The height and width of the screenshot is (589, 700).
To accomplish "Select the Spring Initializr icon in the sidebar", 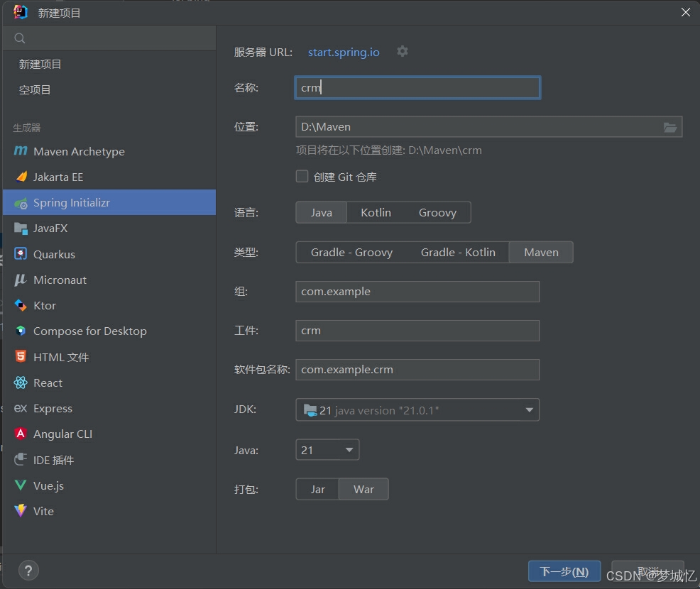I will 21,203.
